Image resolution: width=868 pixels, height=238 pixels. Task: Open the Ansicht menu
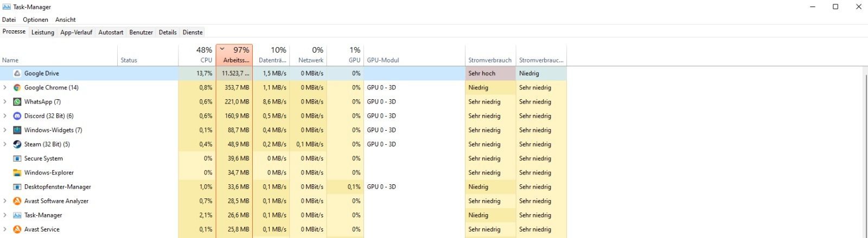pyautogui.click(x=65, y=20)
